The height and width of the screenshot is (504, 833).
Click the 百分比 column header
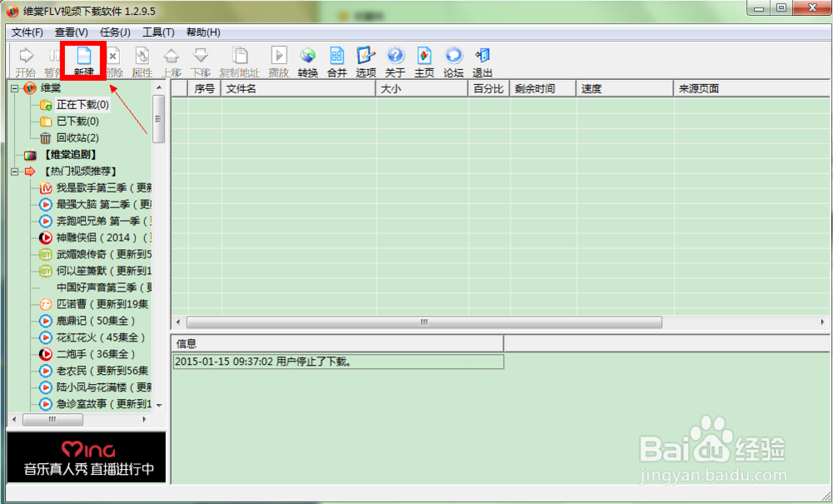[488, 88]
